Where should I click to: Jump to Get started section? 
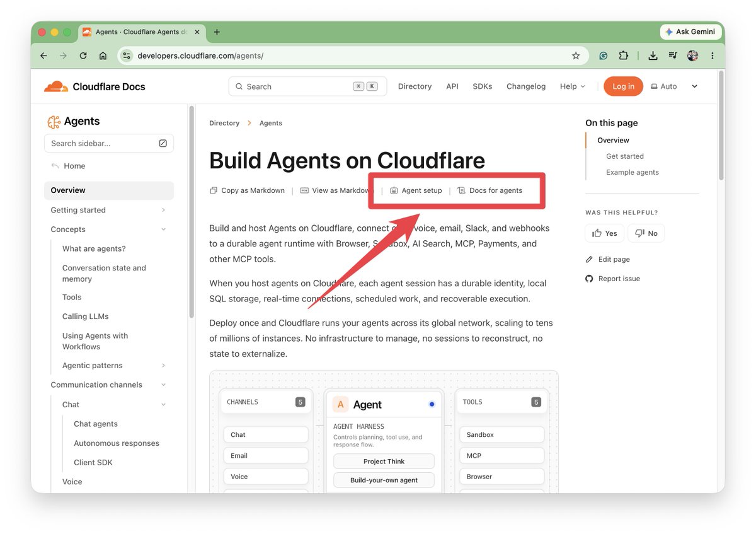pyautogui.click(x=625, y=156)
